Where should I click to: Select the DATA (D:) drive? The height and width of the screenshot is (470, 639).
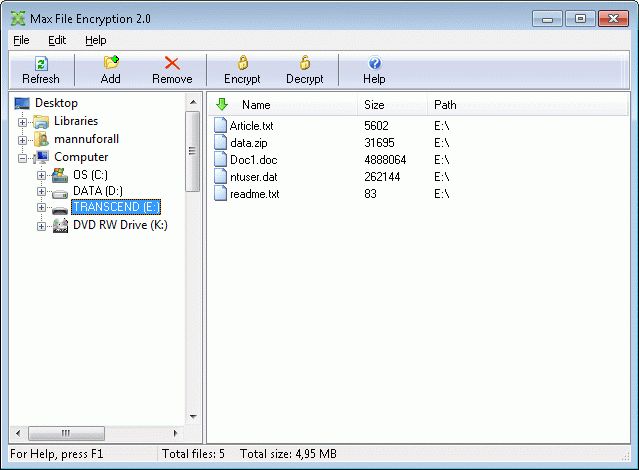point(97,191)
